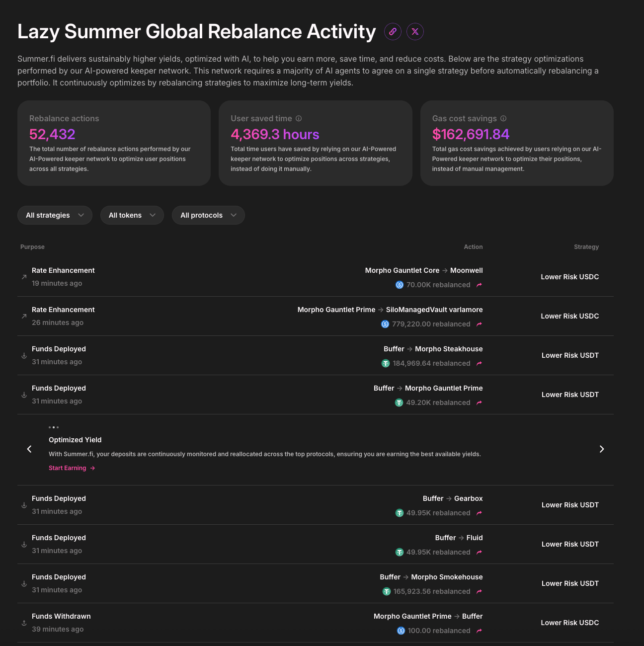644x646 pixels.
Task: Go to previous slide in Optimized Yield carousel
Action: click(29, 449)
